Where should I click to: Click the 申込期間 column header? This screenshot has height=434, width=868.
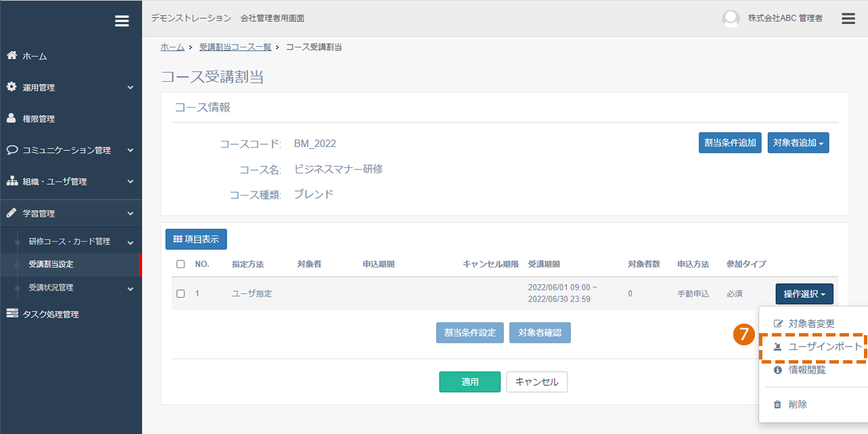pyautogui.click(x=378, y=264)
